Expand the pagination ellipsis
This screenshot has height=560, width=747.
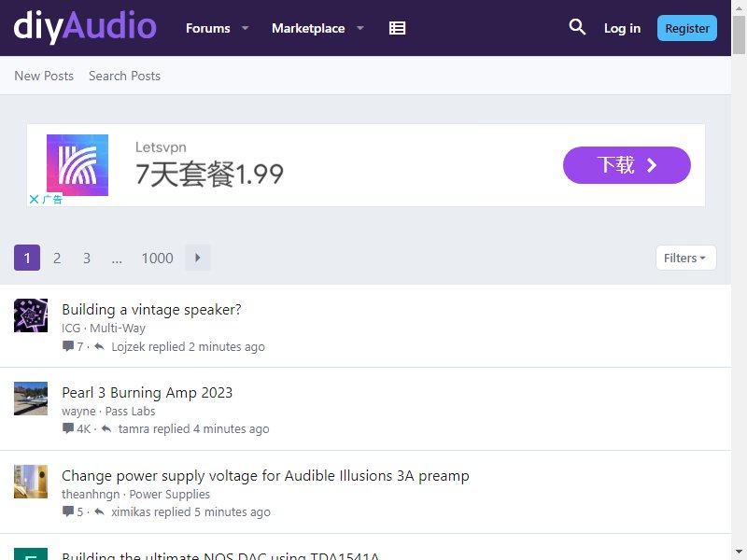tap(117, 259)
